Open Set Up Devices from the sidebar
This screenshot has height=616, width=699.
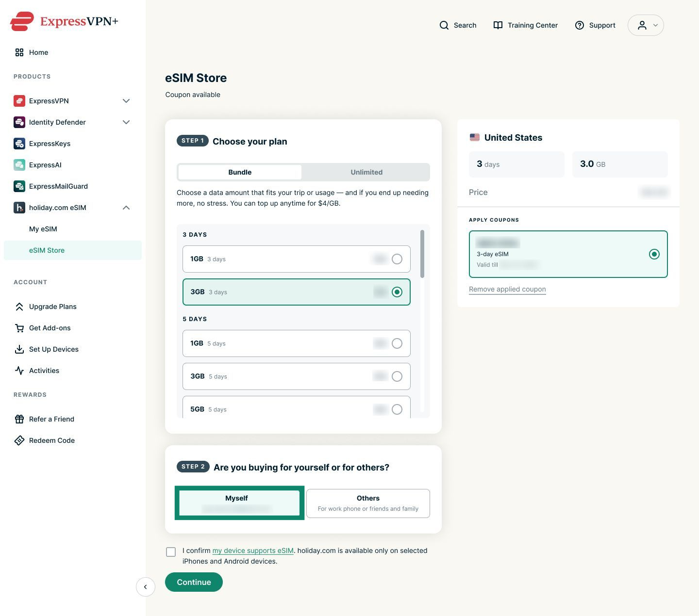pos(54,349)
